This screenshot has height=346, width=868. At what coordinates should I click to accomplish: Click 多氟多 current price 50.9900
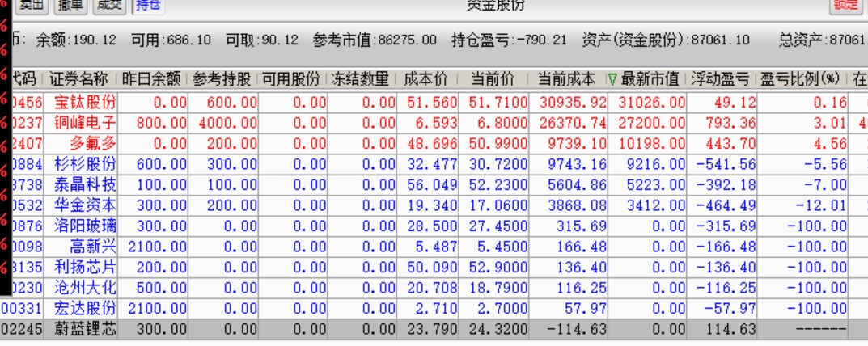coord(498,144)
